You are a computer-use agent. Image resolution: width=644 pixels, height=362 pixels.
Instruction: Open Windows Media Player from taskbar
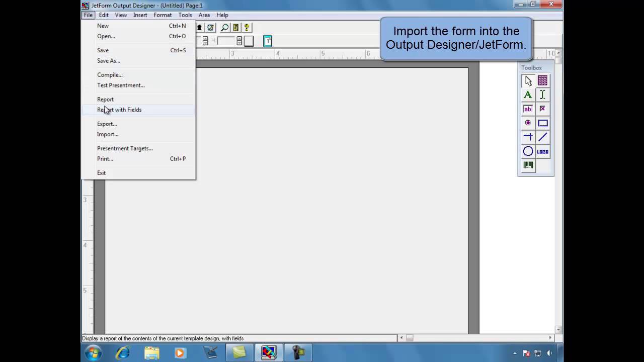pyautogui.click(x=180, y=352)
